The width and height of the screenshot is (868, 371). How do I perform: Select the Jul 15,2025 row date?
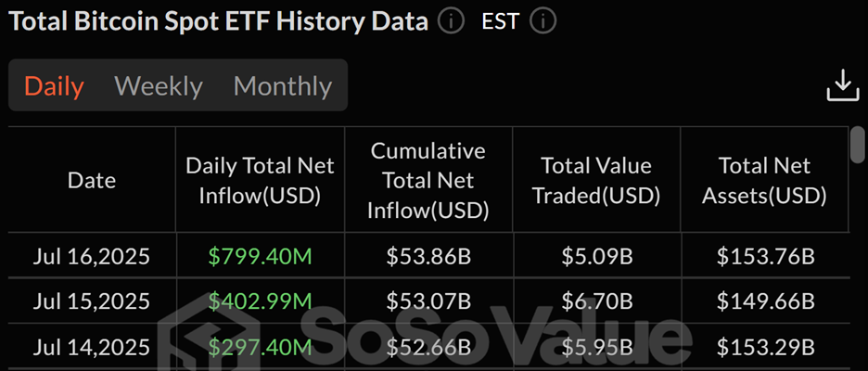click(x=91, y=301)
